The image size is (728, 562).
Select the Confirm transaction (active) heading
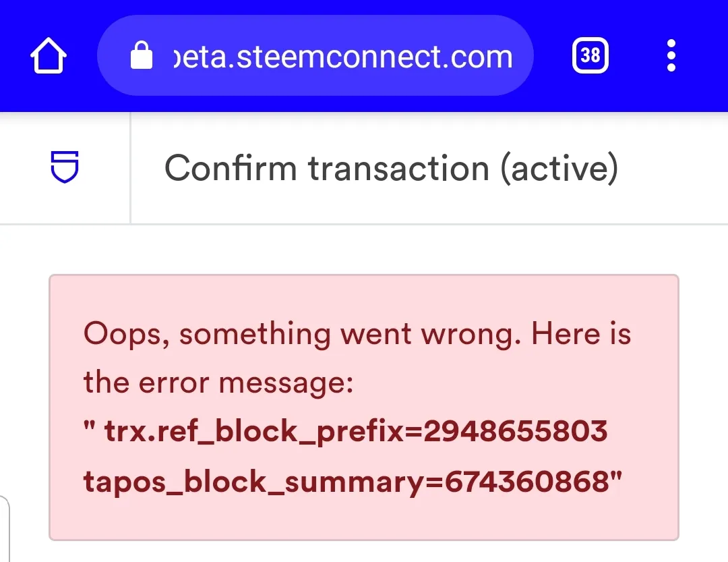tap(392, 168)
